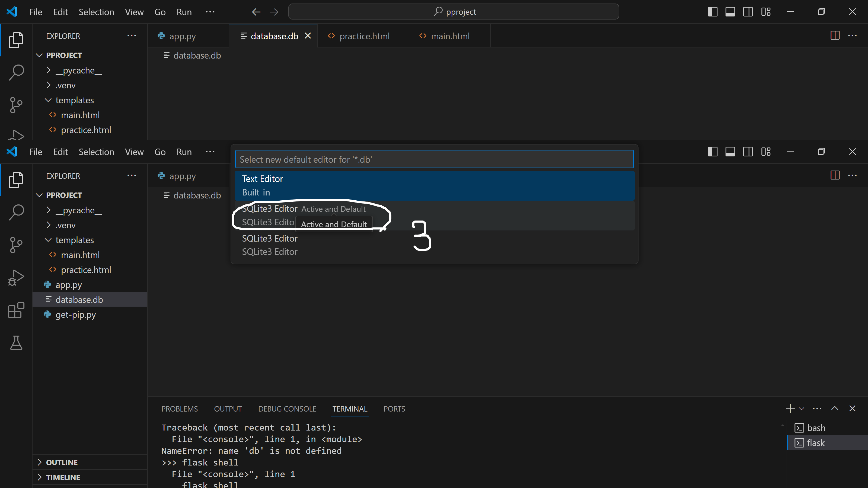Open Explorer view in the upper window
868x488 pixels.
(16, 40)
